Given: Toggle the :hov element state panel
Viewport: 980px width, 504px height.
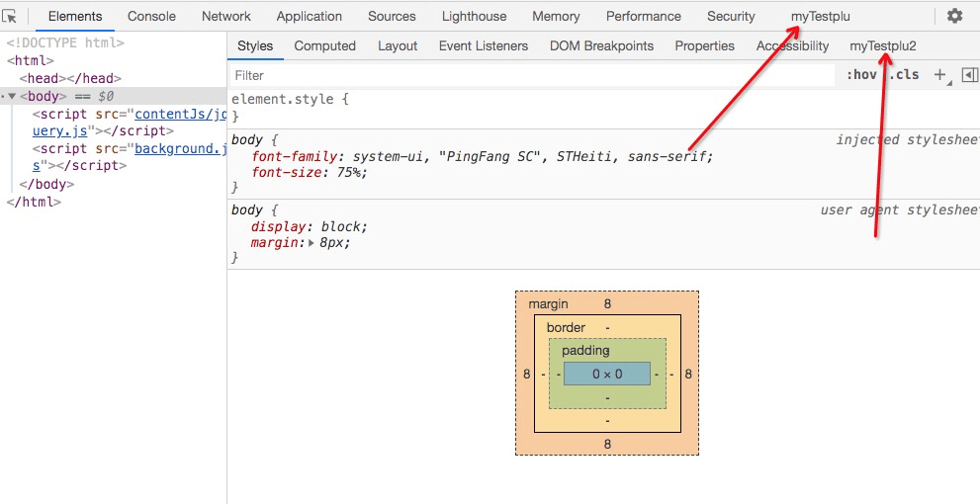Looking at the screenshot, I should click(861, 75).
